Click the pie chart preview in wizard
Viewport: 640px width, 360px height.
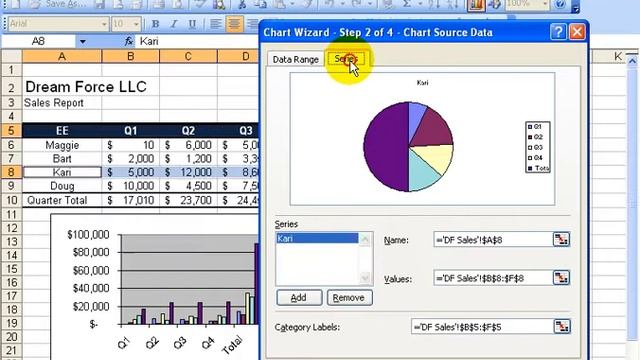(409, 147)
